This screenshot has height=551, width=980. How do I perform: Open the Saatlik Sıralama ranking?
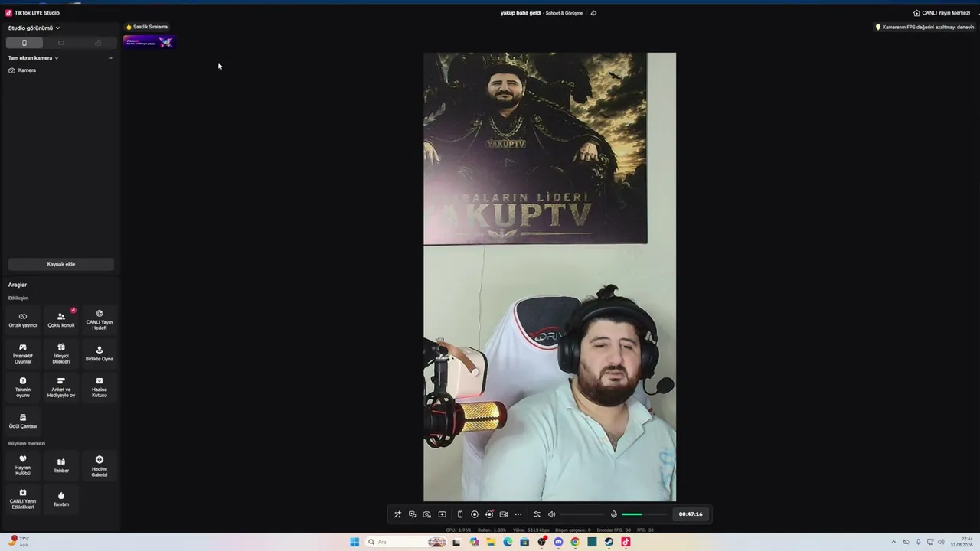tap(147, 27)
